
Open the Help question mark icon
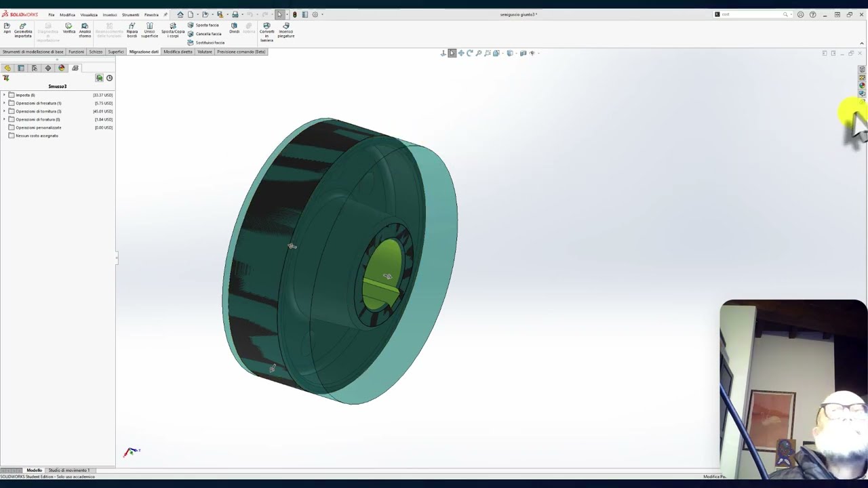(x=812, y=14)
